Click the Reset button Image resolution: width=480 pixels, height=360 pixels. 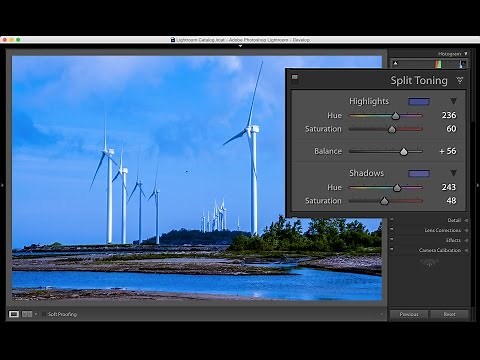(x=449, y=314)
